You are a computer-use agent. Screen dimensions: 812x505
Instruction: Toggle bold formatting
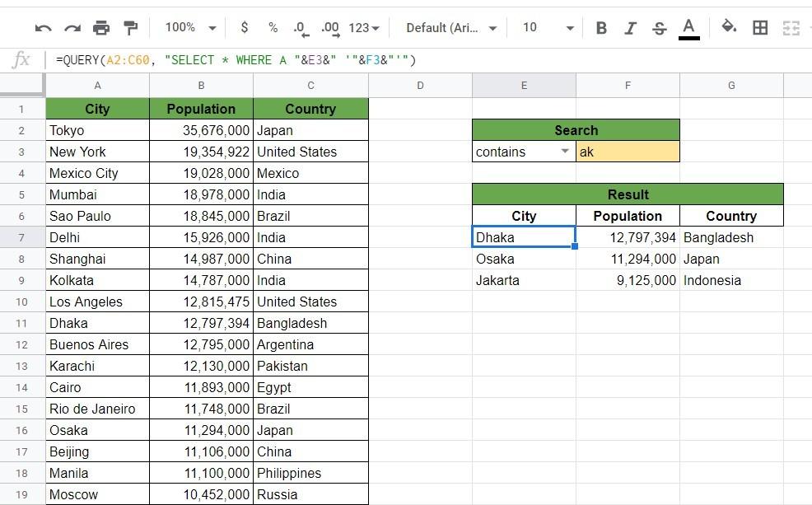601,28
